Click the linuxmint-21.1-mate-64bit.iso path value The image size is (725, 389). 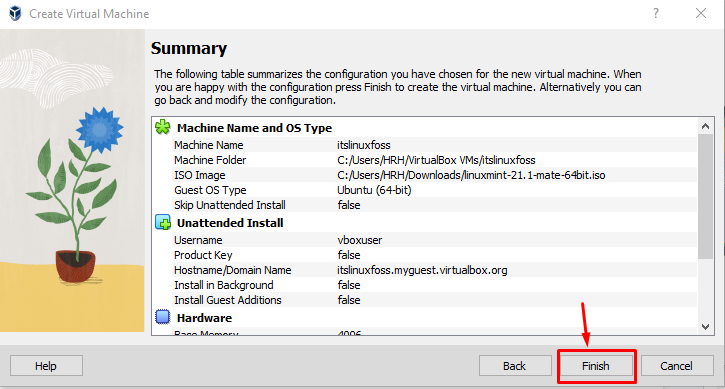click(471, 175)
